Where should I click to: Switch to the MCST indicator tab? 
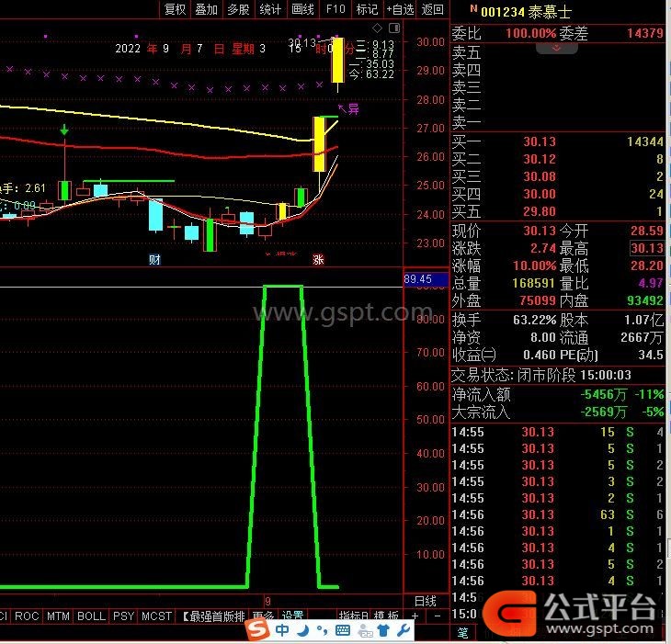click(156, 616)
